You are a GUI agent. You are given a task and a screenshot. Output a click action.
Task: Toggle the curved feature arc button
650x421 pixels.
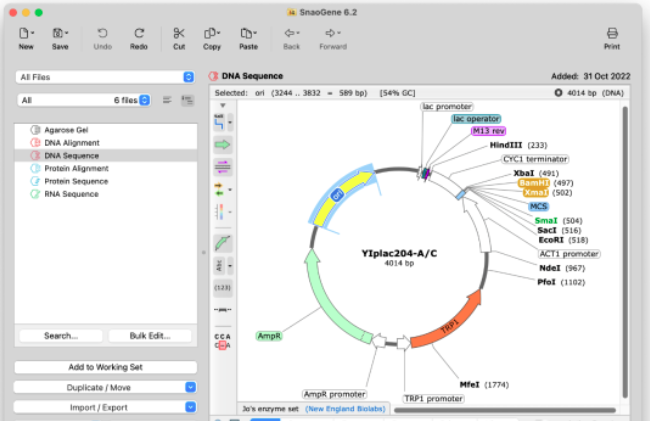(x=223, y=243)
